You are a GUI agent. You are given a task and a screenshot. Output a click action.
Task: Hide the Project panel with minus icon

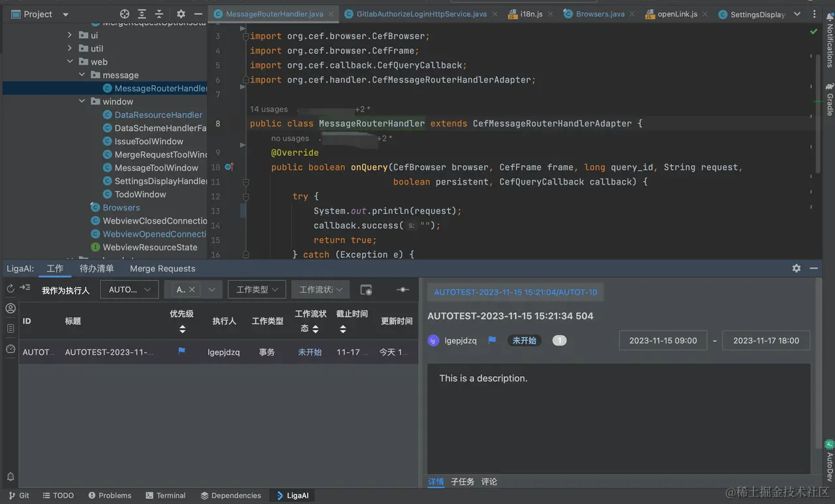(x=198, y=14)
